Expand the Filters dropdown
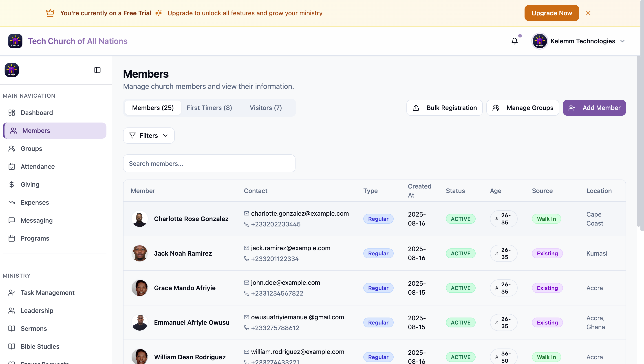The image size is (644, 364). pos(149,136)
